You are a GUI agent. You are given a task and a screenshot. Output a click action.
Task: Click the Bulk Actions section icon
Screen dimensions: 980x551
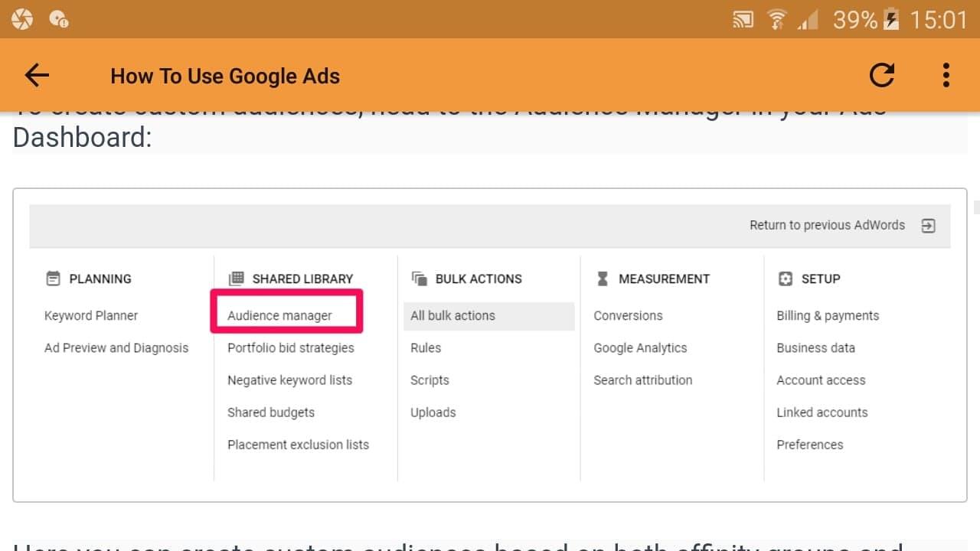tap(420, 279)
